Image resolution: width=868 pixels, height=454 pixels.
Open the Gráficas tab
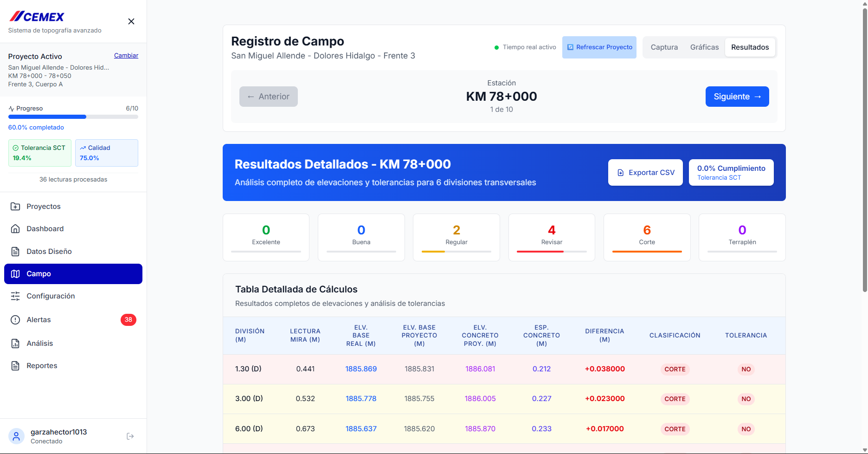pyautogui.click(x=704, y=47)
